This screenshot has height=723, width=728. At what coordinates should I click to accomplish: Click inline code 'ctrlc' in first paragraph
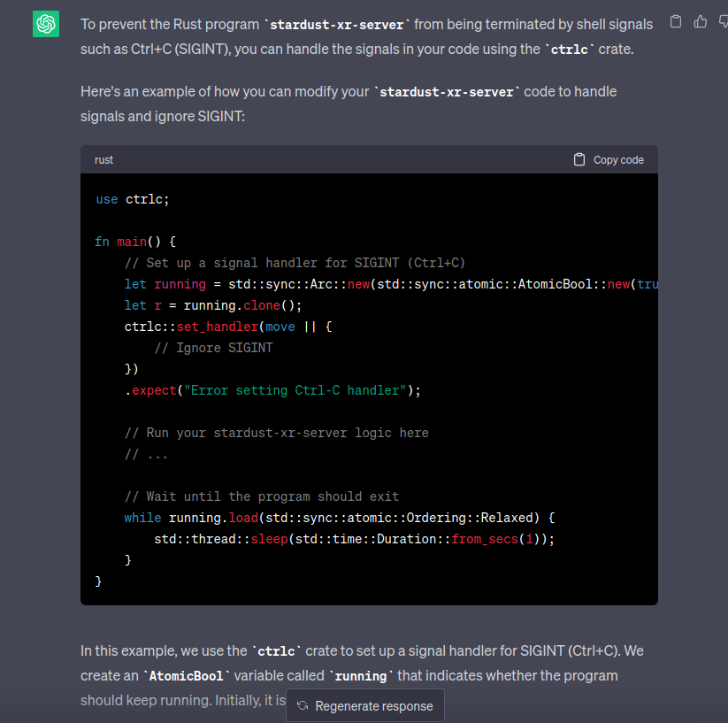(569, 50)
